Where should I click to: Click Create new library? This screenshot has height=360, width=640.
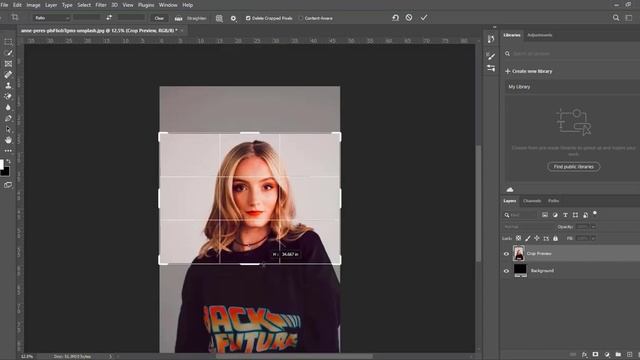(529, 71)
